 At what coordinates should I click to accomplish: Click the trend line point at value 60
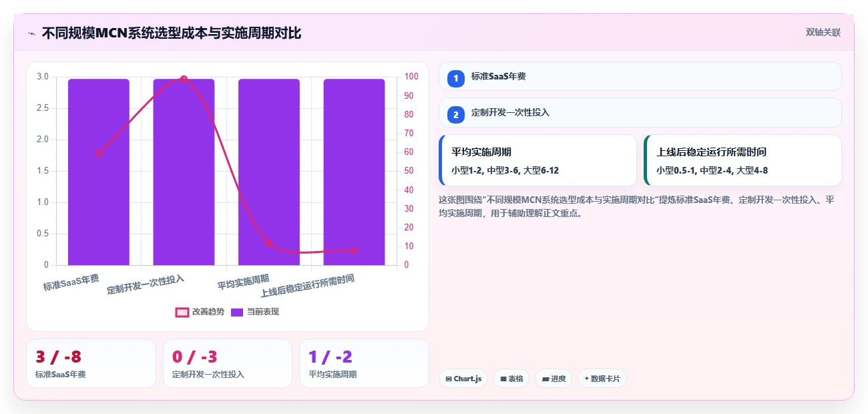(x=99, y=153)
